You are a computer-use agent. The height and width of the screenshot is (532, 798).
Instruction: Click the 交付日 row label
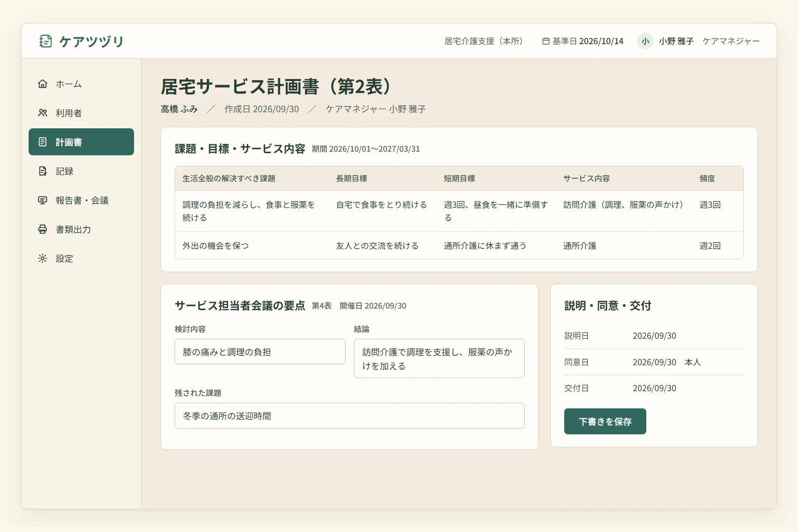577,388
